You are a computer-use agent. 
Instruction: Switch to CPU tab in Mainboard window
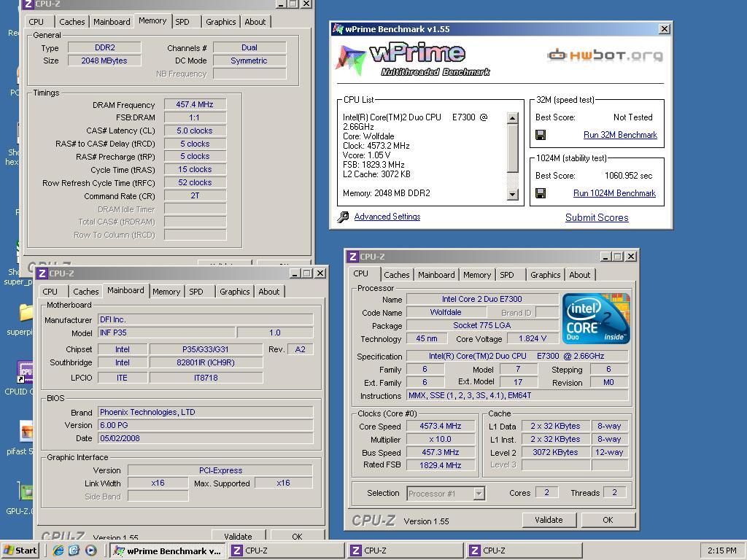click(50, 292)
